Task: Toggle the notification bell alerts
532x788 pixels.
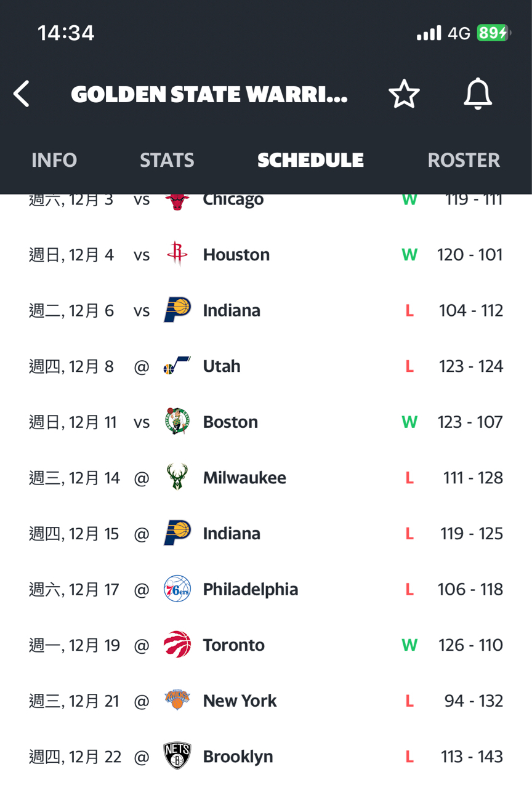Action: tap(478, 94)
